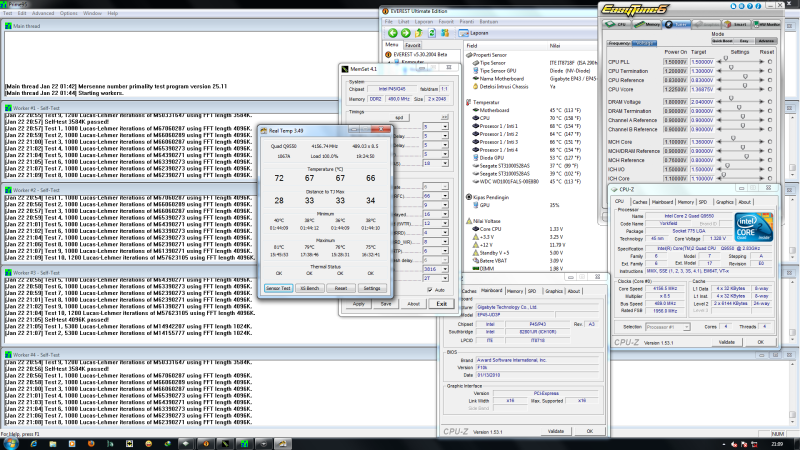800x450 pixels.
Task: Toggle the DRAM Termination reset checkbox
Action: pyautogui.click(x=770, y=111)
